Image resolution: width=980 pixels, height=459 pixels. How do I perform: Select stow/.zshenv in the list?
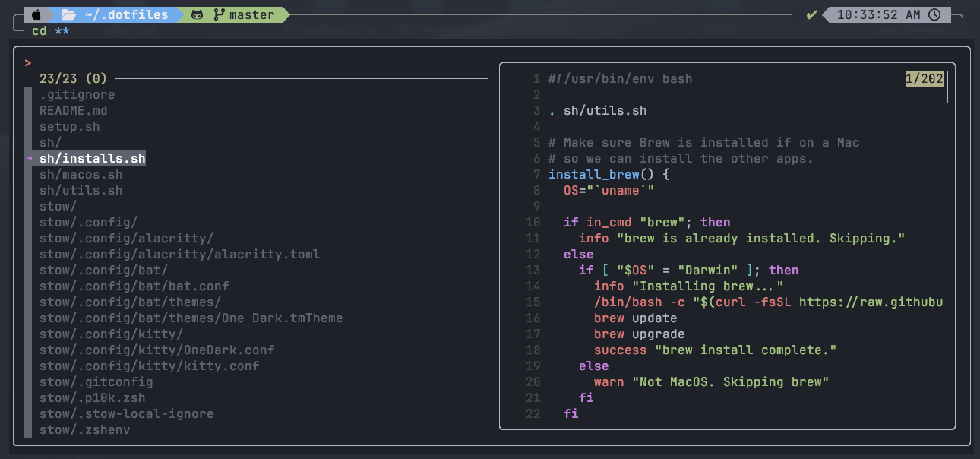point(85,429)
